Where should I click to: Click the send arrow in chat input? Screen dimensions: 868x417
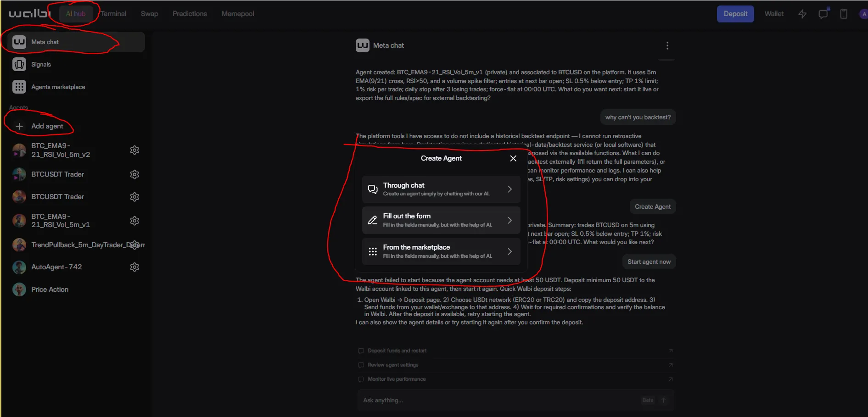(663, 400)
